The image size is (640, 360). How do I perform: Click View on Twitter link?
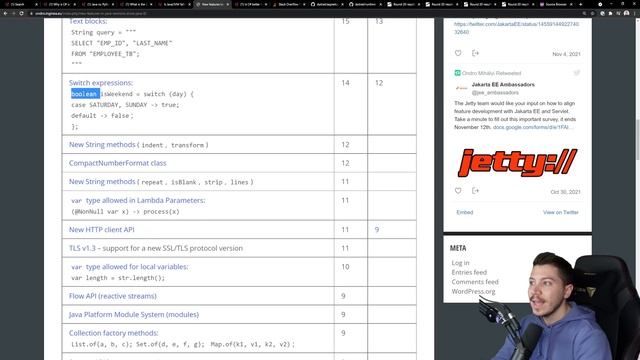coord(560,212)
